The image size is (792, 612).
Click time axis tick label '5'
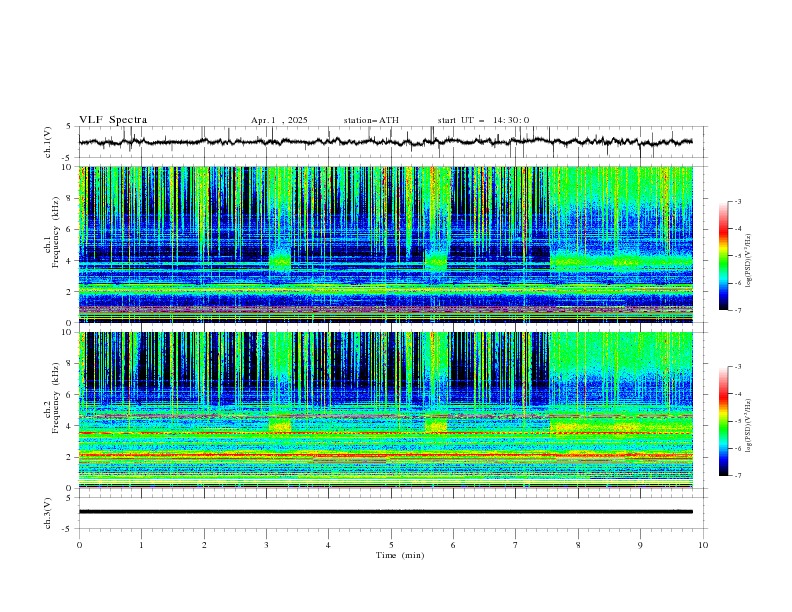[391, 545]
